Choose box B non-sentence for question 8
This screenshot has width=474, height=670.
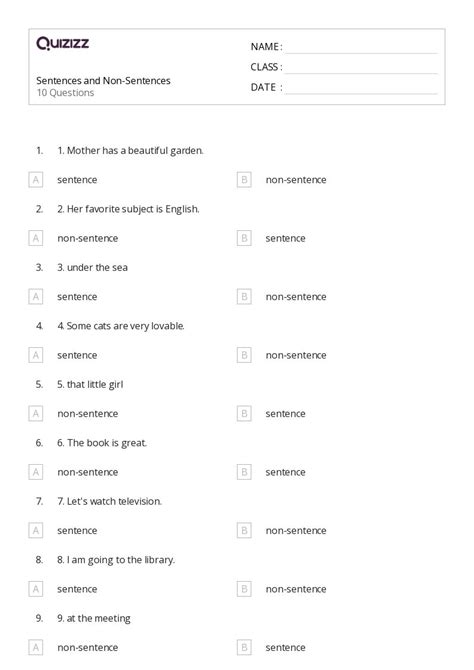tap(244, 589)
